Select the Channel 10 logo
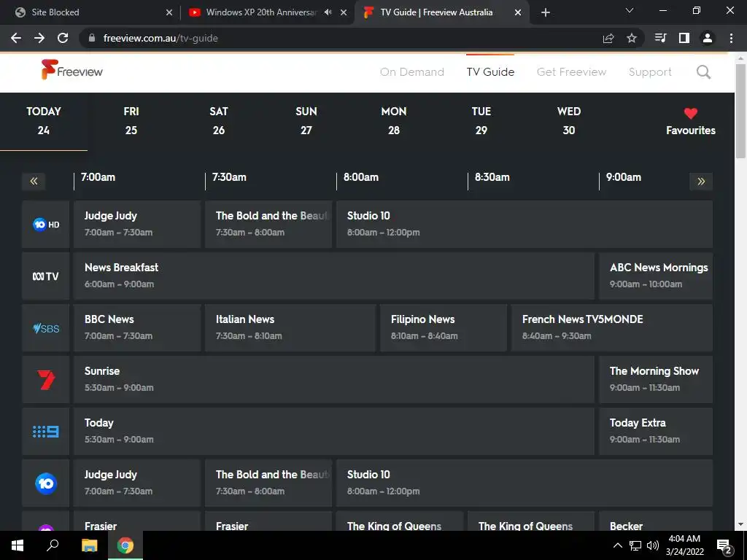 pos(46,483)
